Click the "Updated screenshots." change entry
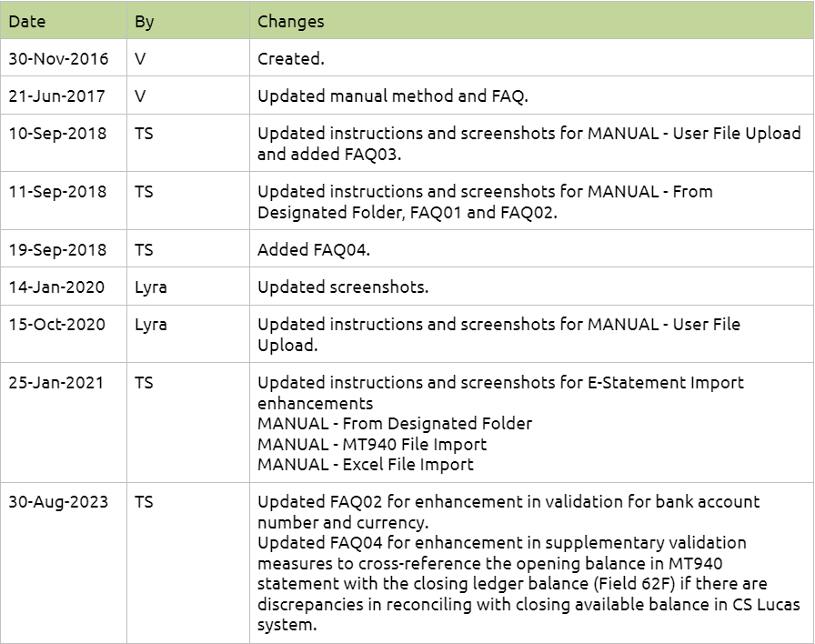 [343, 287]
